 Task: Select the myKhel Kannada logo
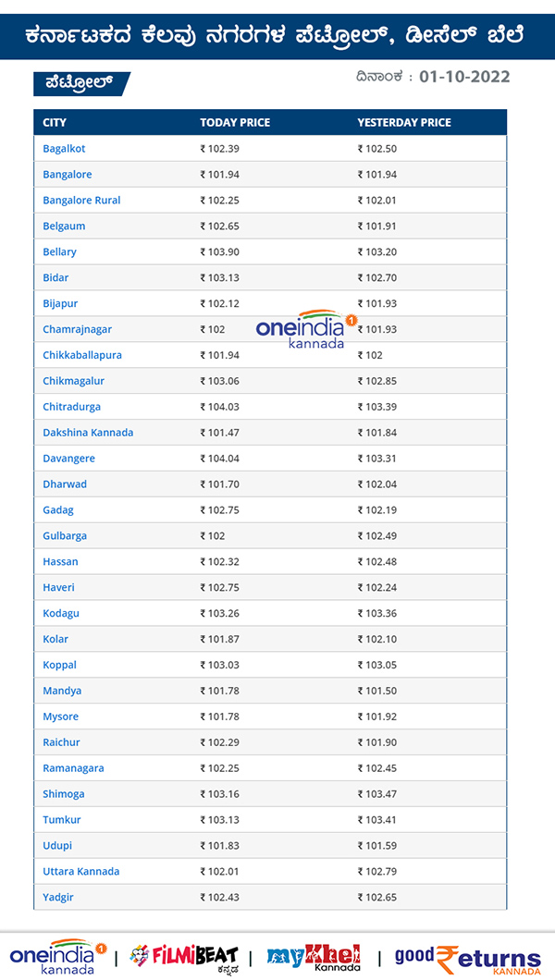tap(314, 953)
